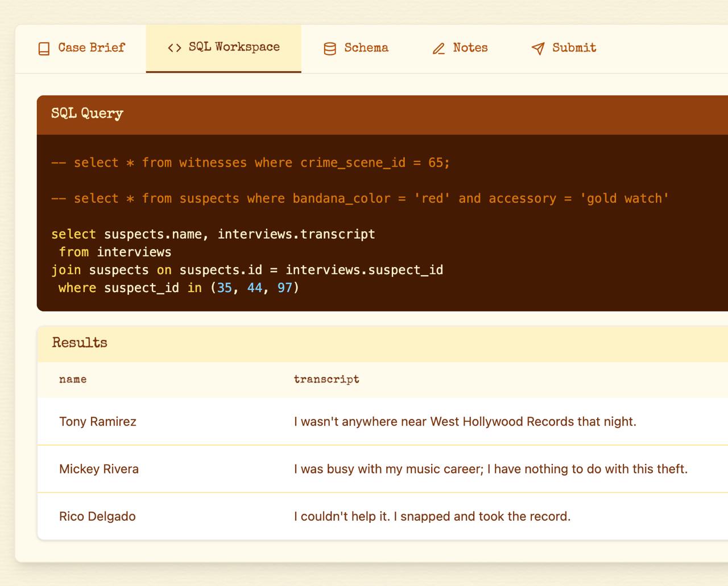Screen dimensions: 728x586
Task: Select the Tony Ramirez result row
Action: 98,422
